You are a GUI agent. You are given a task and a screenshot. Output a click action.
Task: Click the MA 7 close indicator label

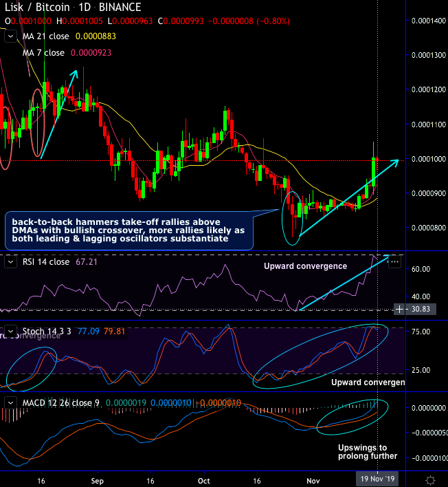43,53
